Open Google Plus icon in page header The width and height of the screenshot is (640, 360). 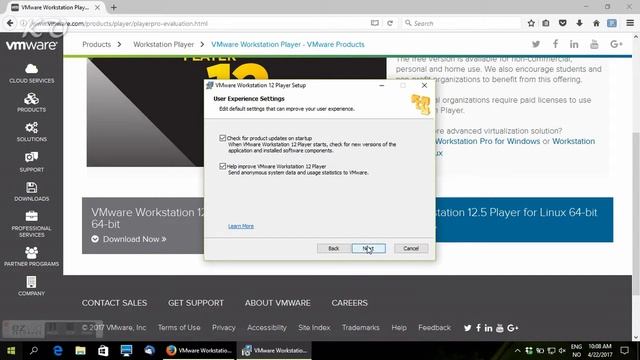point(616,44)
